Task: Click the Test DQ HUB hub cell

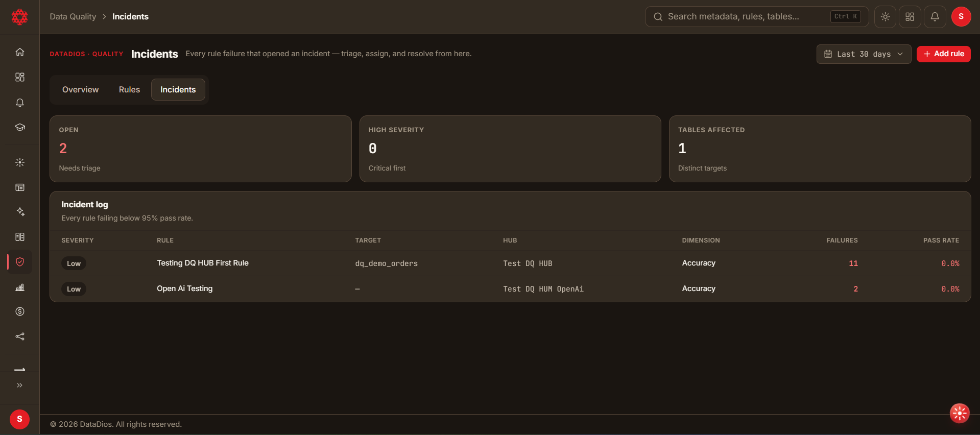Action: pos(528,263)
